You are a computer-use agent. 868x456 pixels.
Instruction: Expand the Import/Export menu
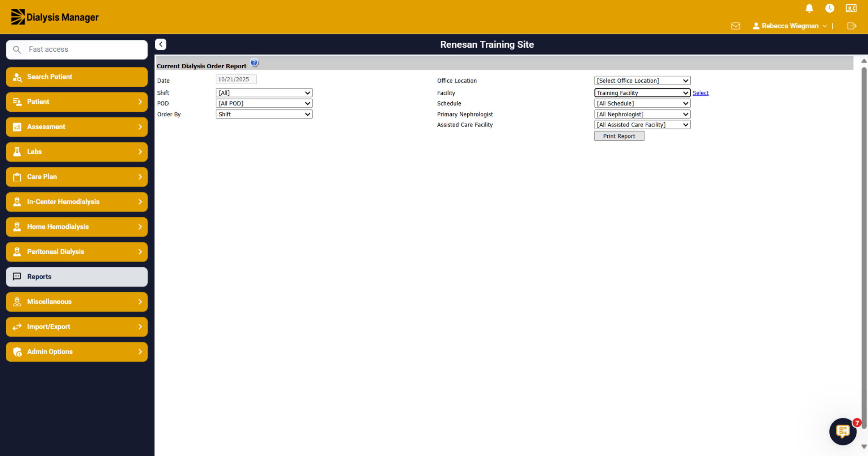77,327
